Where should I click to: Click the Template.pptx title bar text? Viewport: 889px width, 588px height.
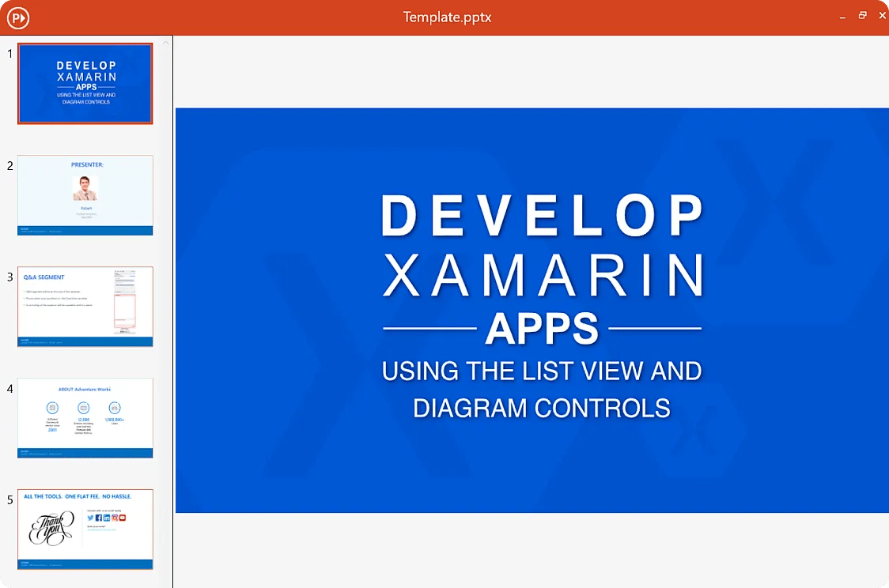pos(447,16)
